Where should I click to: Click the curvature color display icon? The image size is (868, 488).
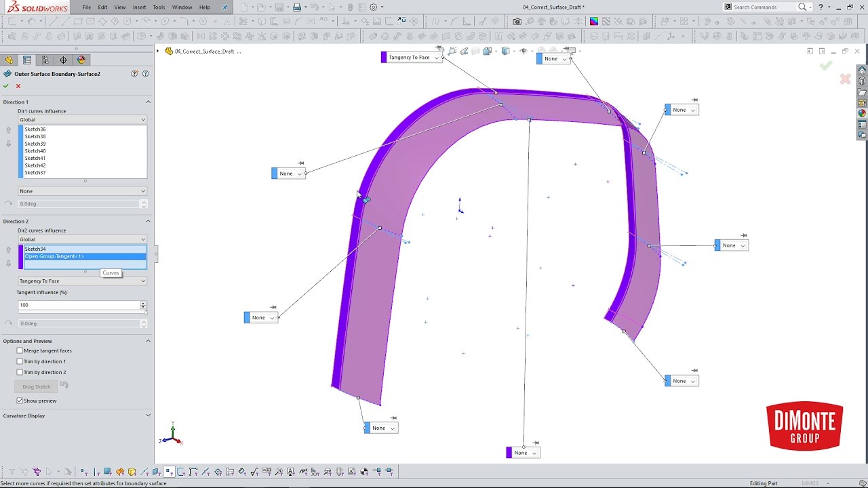coord(594,22)
